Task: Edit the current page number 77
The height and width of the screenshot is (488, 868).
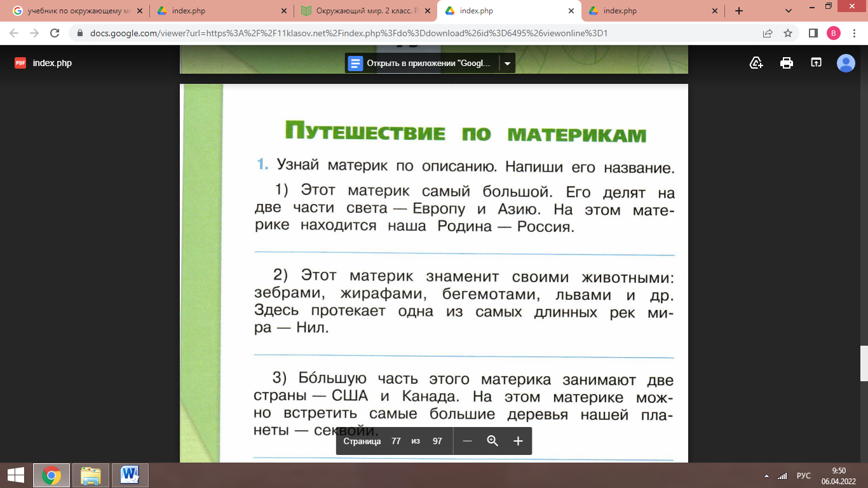Action: pyautogui.click(x=396, y=441)
